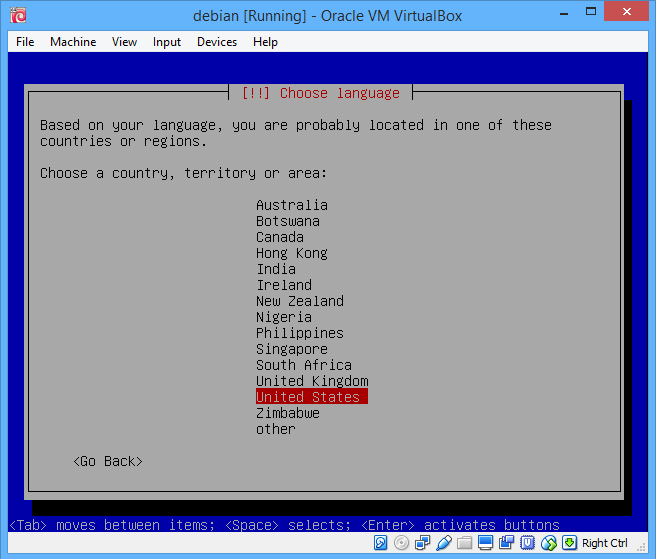Click the VirtualBox logo in title bar
The width and height of the screenshot is (656, 559).
(x=18, y=15)
